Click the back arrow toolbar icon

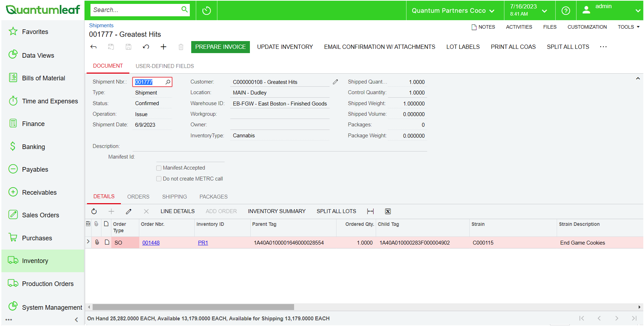[93, 47]
